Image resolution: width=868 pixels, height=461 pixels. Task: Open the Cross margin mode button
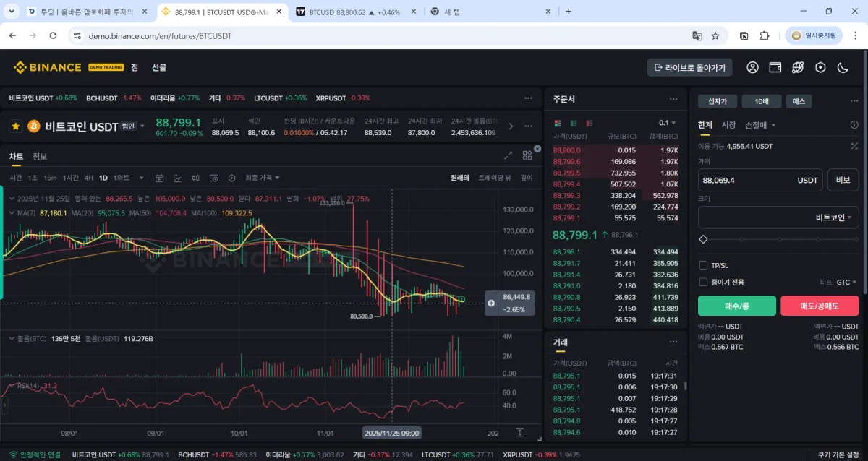(x=718, y=101)
